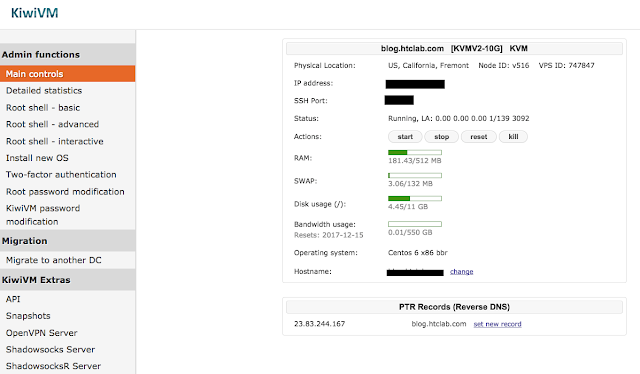Click the blog.htclab.com panel title bar
640x374 pixels.
click(x=454, y=49)
